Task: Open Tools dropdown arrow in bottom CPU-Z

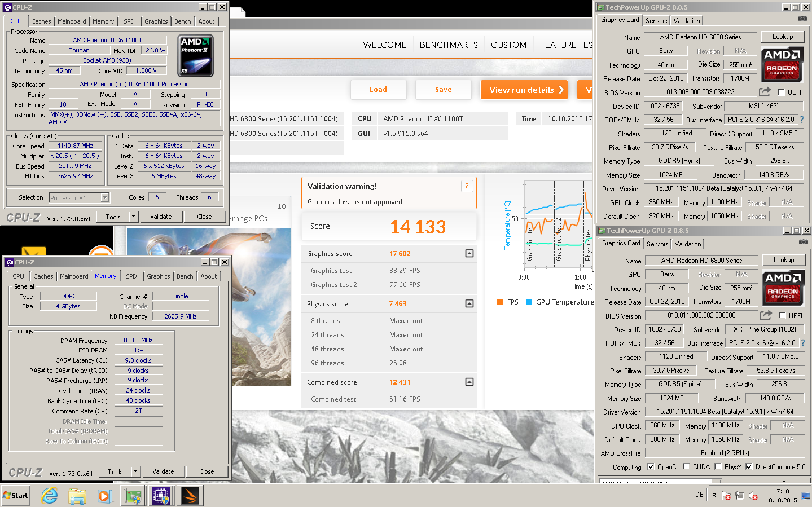Action: coord(135,471)
